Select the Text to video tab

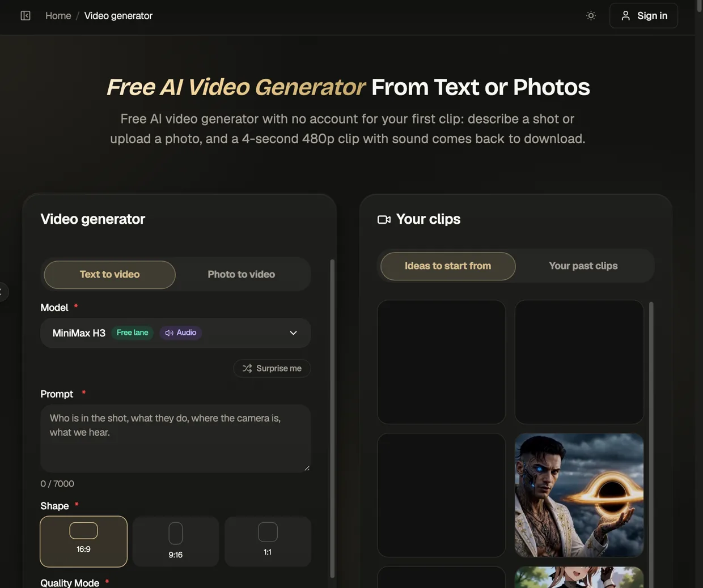tap(110, 275)
